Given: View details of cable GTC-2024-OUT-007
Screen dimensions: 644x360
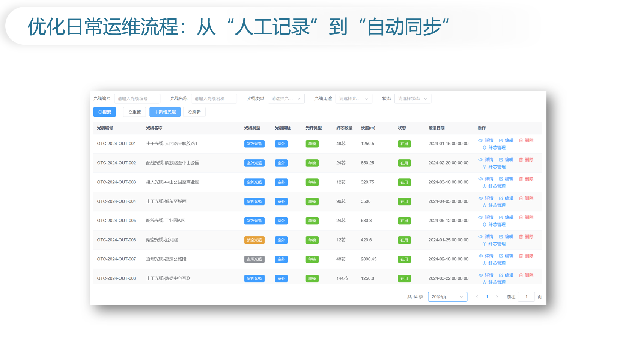Looking at the screenshot, I should click(486, 256).
